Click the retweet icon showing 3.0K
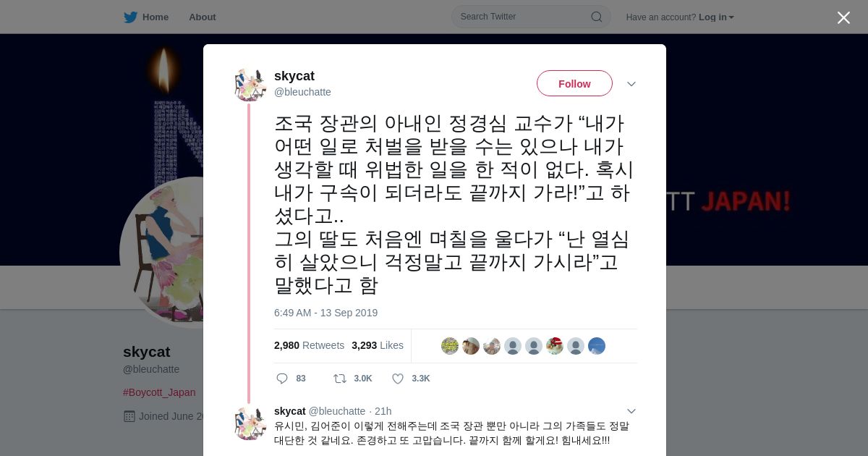 (x=339, y=379)
